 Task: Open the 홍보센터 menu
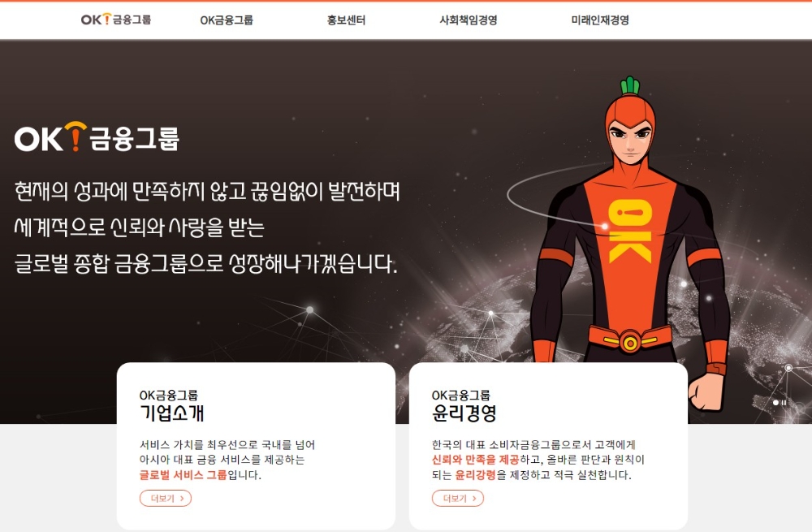coord(346,20)
